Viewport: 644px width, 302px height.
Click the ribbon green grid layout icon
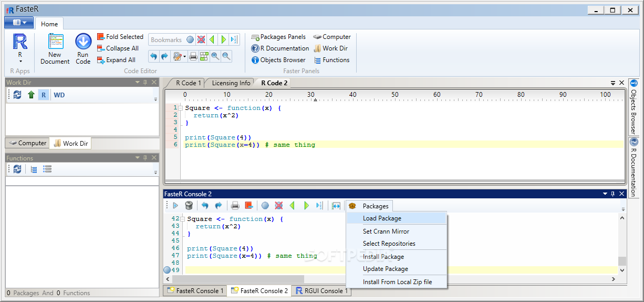point(204,56)
